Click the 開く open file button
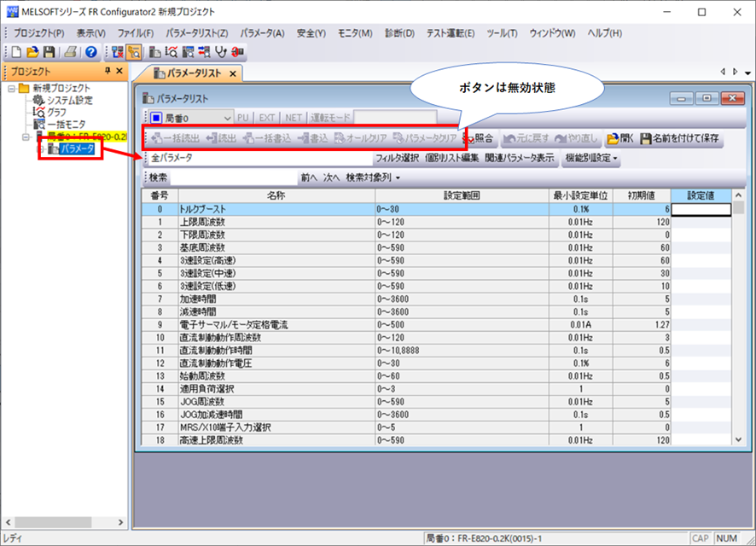The width and height of the screenshot is (756, 546). point(620,139)
